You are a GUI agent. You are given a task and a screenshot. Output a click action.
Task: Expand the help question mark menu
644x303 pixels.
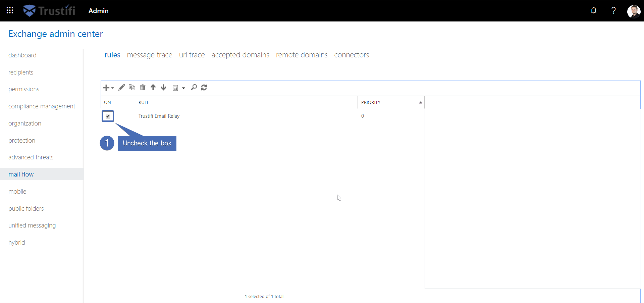(613, 10)
